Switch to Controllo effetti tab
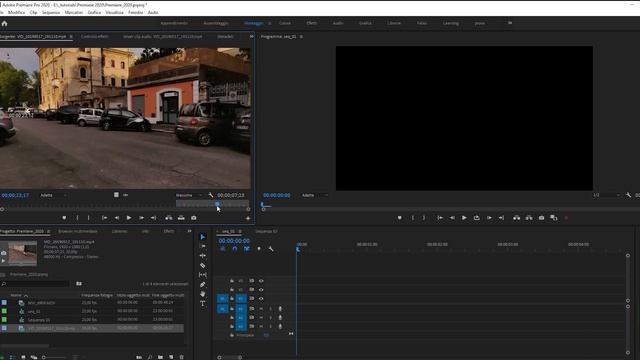This screenshot has height=360, width=640. tap(94, 36)
